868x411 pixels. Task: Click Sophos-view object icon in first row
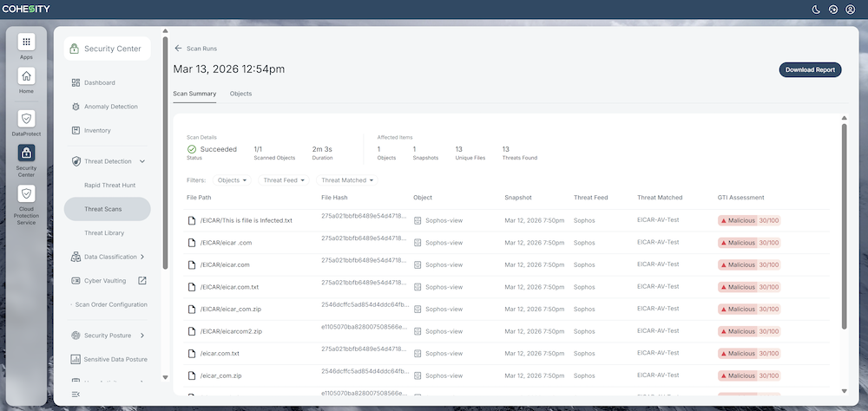[418, 220]
